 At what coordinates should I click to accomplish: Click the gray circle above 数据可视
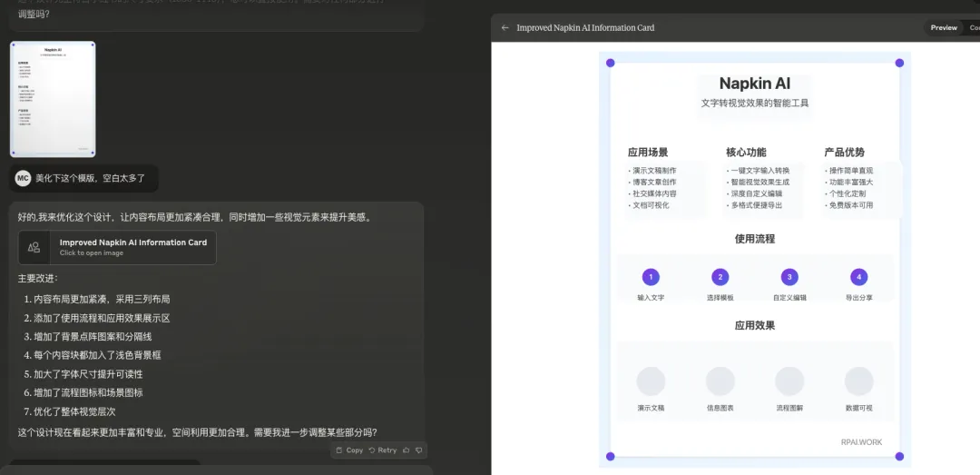point(858,381)
